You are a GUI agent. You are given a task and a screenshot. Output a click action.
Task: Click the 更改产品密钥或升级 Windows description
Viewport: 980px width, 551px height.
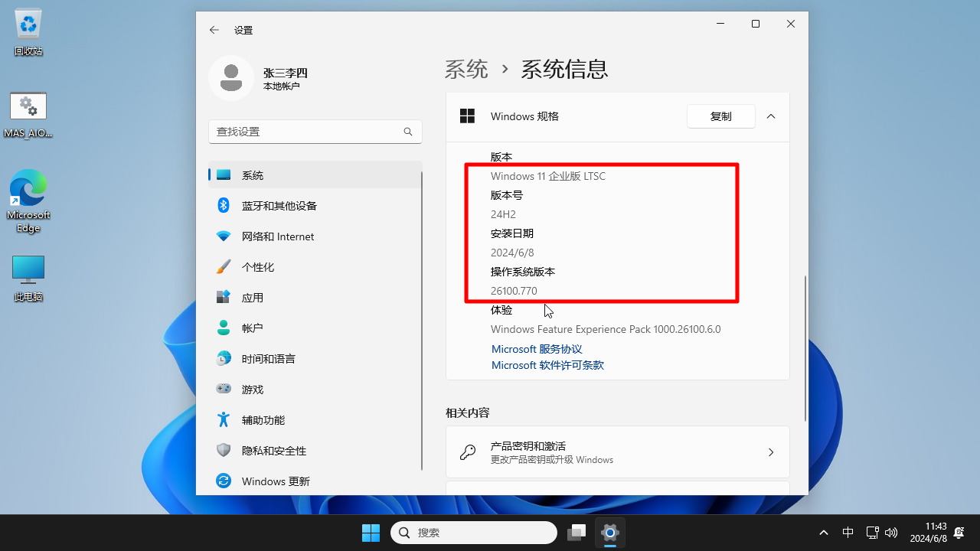pos(552,460)
